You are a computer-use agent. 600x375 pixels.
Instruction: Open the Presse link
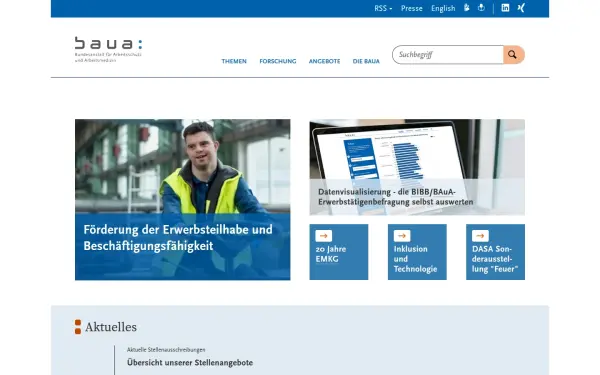coord(412,8)
